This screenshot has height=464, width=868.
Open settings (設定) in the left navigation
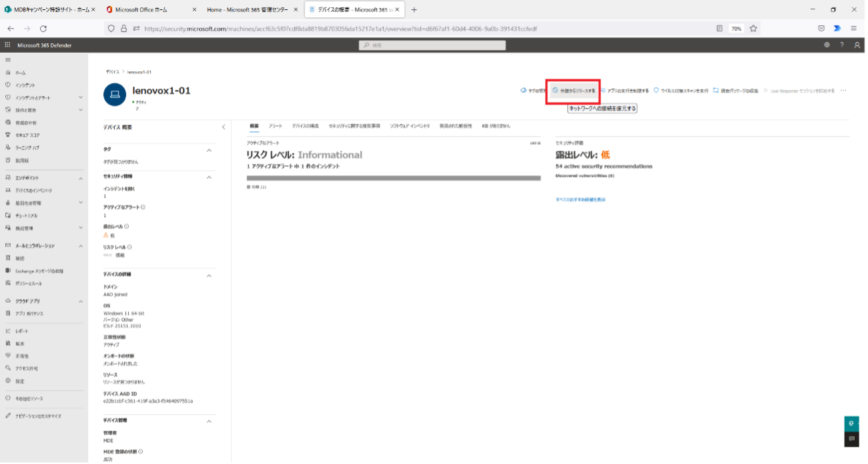coord(20,381)
